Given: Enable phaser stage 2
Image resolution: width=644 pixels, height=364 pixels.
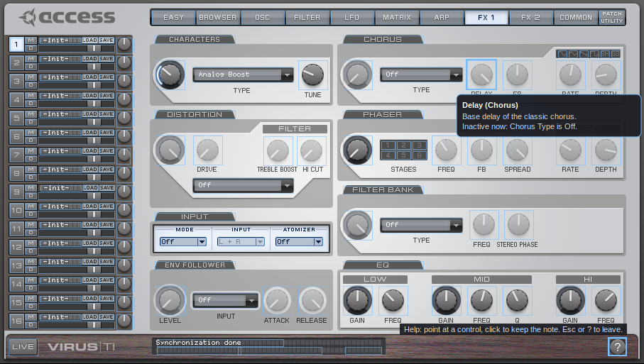Looking at the screenshot, I should click(403, 145).
